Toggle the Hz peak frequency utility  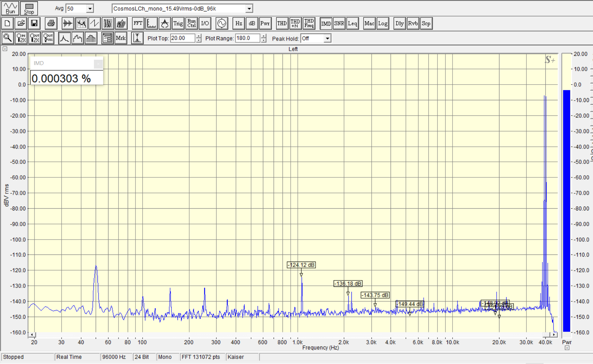(x=239, y=23)
